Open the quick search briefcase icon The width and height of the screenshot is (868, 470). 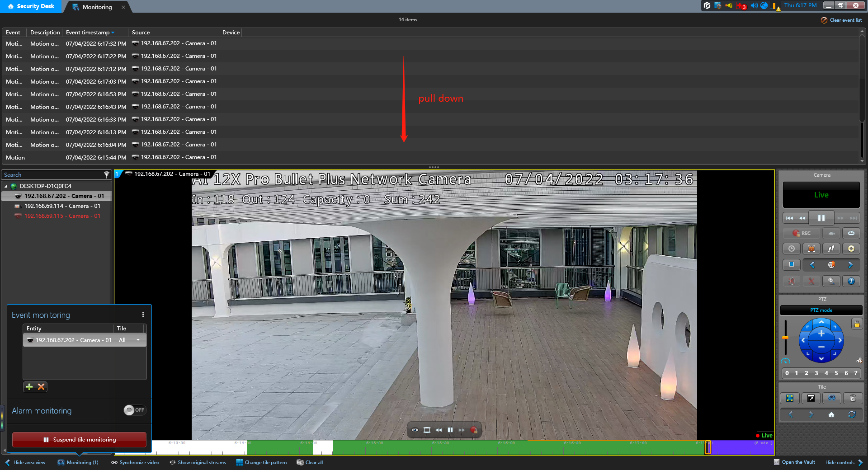point(811,249)
